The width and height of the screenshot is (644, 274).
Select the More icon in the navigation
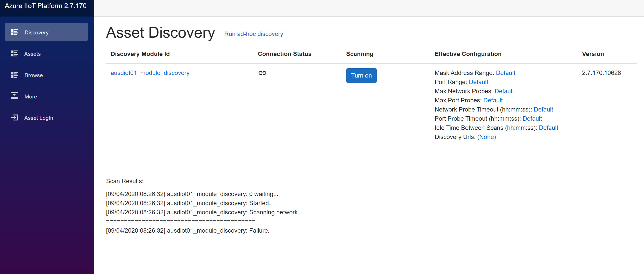click(14, 96)
